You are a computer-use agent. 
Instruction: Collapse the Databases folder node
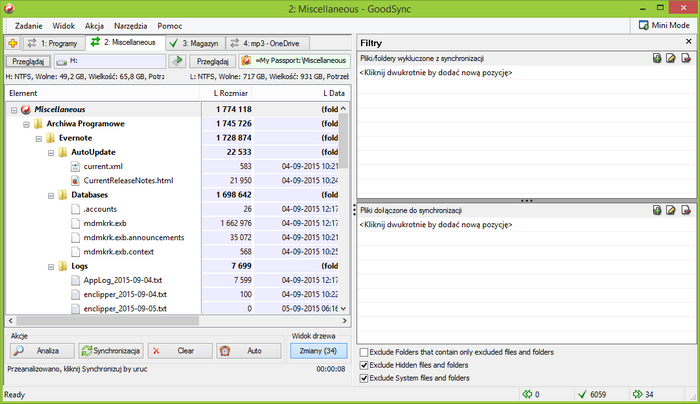pos(50,195)
